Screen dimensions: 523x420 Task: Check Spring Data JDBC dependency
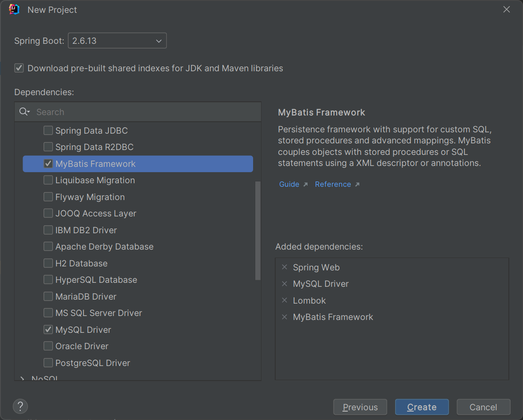pyautogui.click(x=48, y=131)
